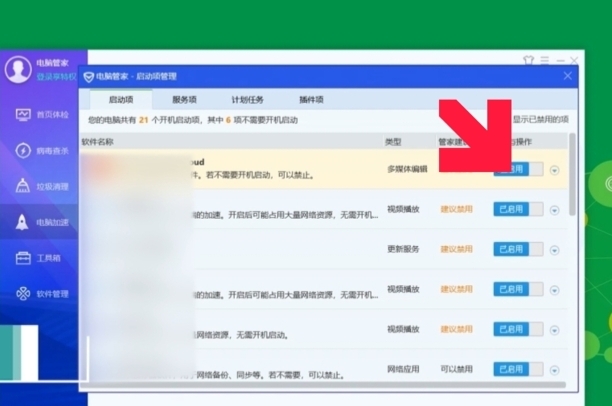Select the 电脑加速 rocket icon
612x406 pixels.
(22, 222)
